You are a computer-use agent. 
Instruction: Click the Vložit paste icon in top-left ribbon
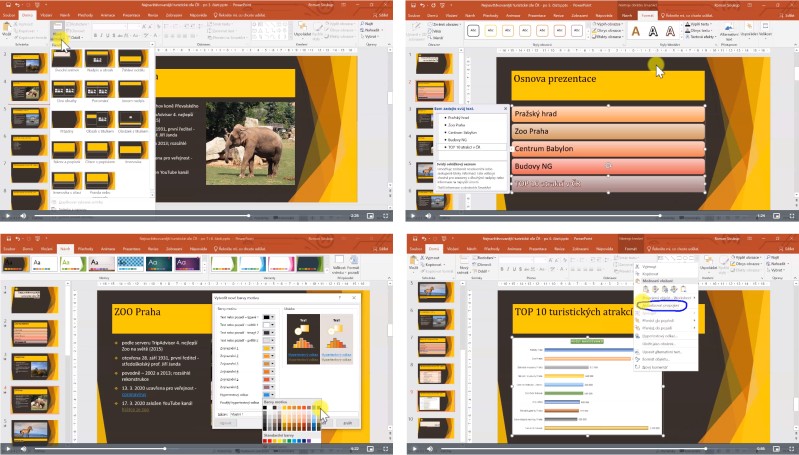pyautogui.click(x=7, y=30)
